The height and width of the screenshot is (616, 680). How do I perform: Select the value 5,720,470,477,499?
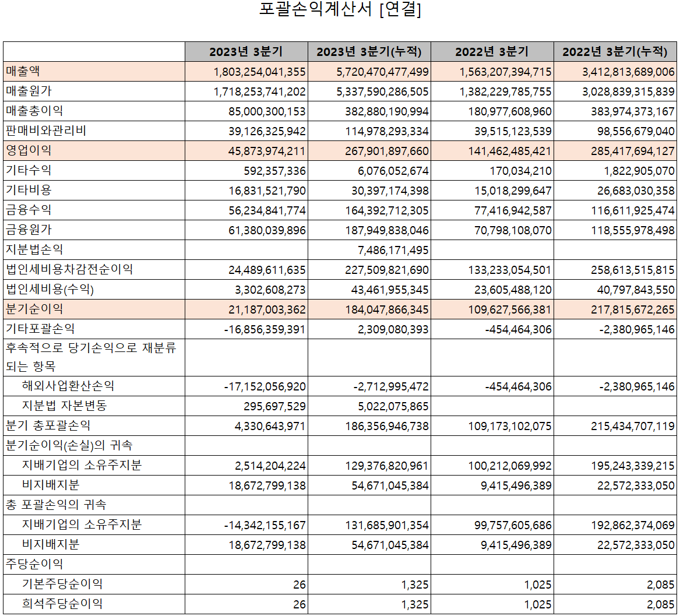tap(382, 72)
